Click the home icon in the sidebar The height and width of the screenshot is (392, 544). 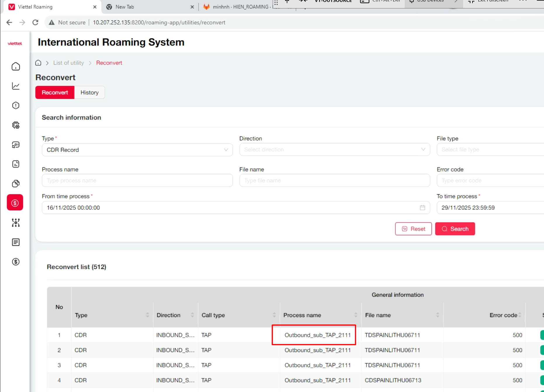[x=16, y=66]
